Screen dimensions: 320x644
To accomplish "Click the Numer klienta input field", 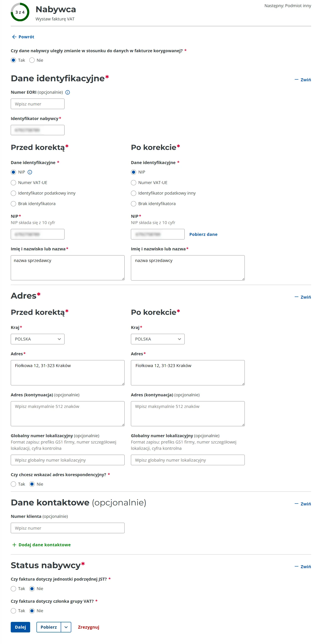I will point(67,528).
